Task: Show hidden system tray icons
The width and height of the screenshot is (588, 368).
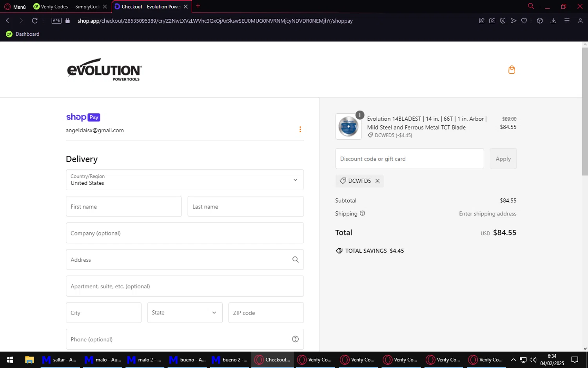Action: click(x=513, y=360)
